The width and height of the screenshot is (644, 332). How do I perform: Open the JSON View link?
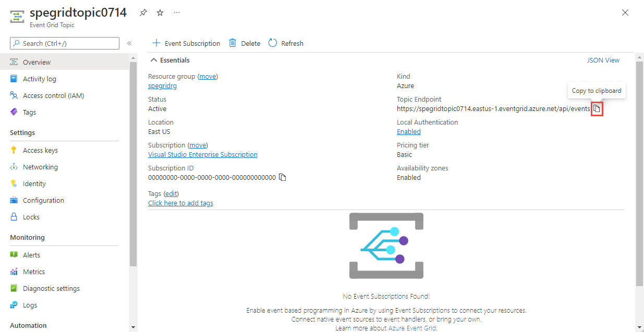coord(603,60)
